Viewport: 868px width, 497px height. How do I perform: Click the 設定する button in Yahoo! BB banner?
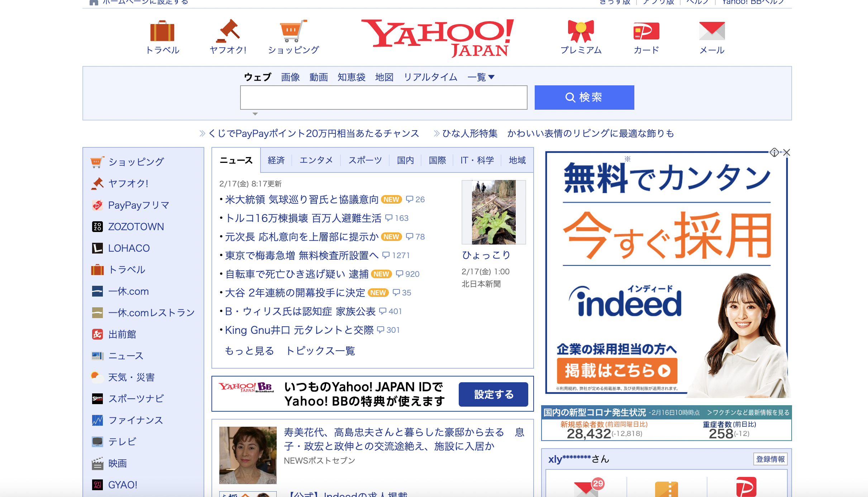point(493,394)
